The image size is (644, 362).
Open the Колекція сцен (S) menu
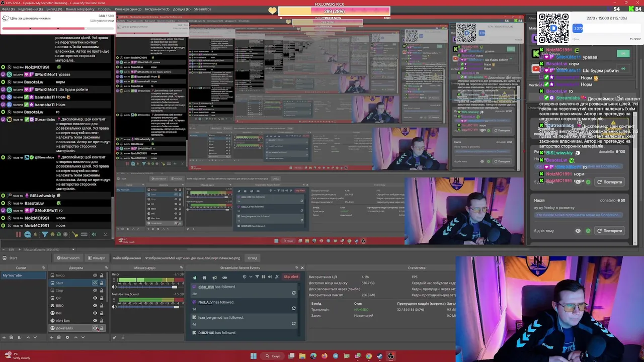[128, 9]
